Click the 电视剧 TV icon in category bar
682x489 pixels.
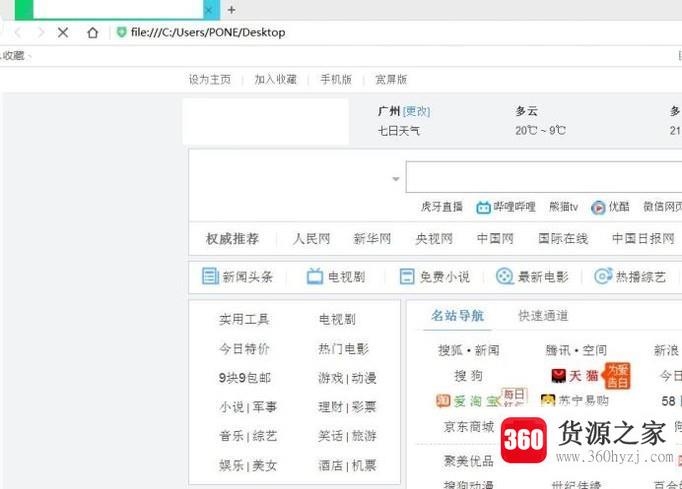(315, 276)
